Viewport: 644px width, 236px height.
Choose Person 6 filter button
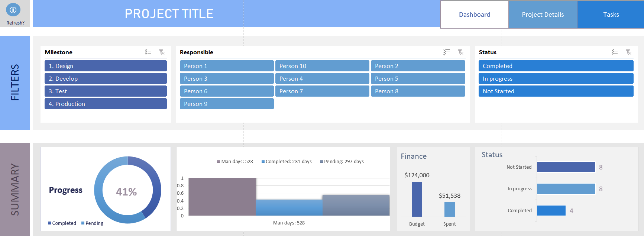point(227,91)
